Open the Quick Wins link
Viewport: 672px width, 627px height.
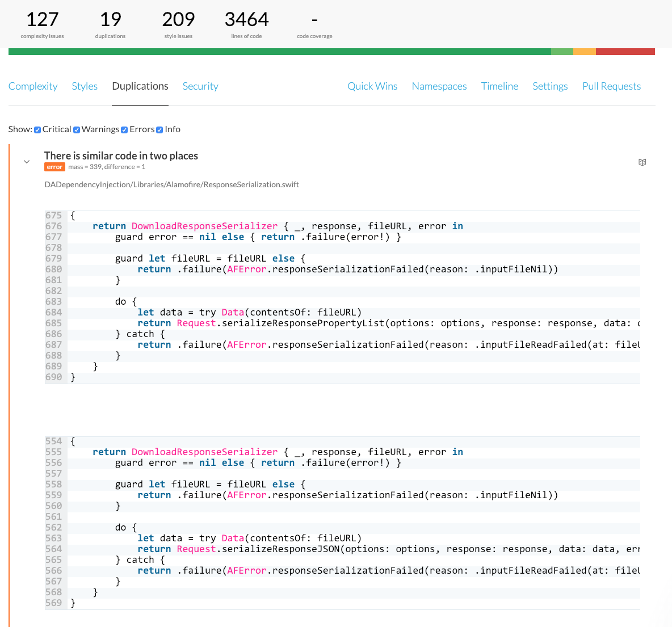tap(372, 86)
